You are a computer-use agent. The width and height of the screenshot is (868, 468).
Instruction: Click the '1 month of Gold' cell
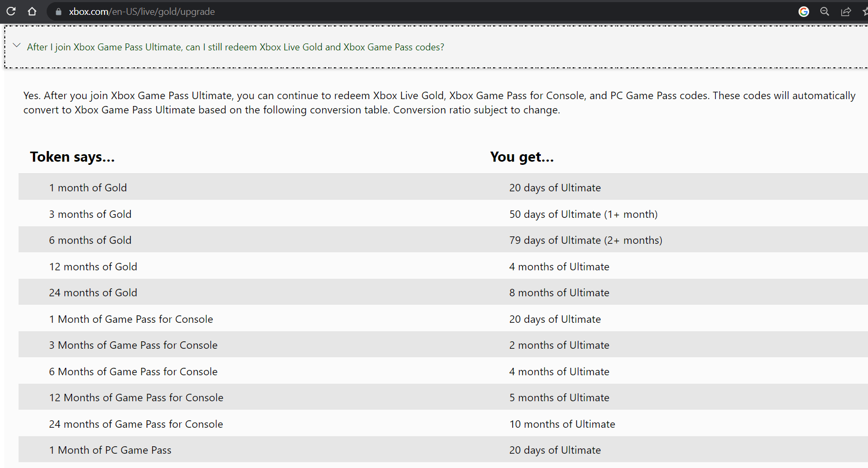coord(88,188)
